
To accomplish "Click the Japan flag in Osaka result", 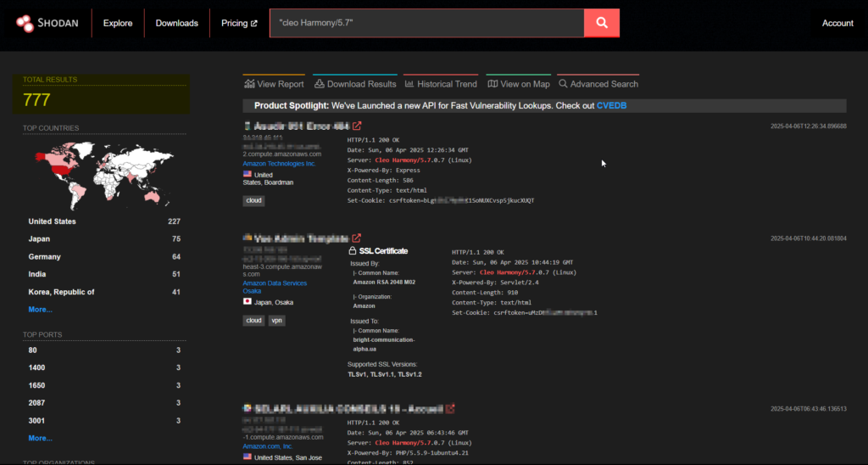I will pos(247,301).
